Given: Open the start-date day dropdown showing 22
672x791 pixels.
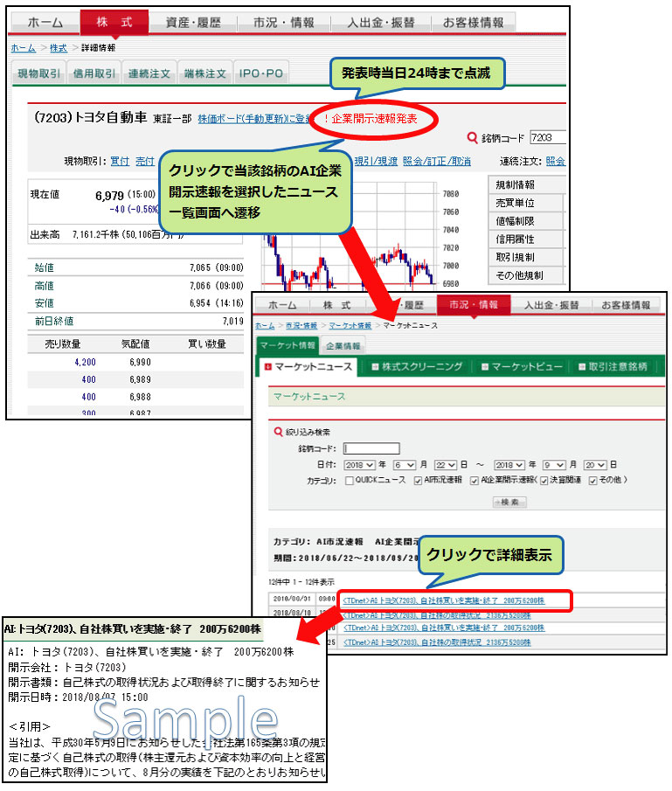Looking at the screenshot, I should click(446, 465).
